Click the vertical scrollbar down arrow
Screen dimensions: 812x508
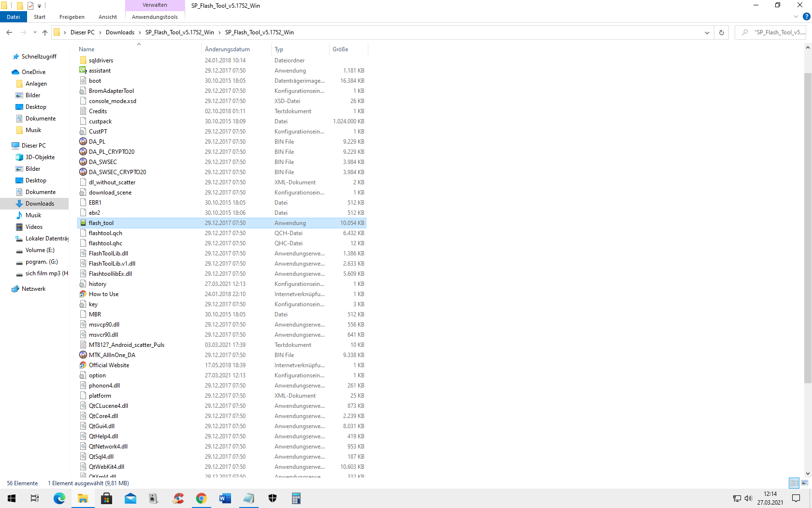808,474
